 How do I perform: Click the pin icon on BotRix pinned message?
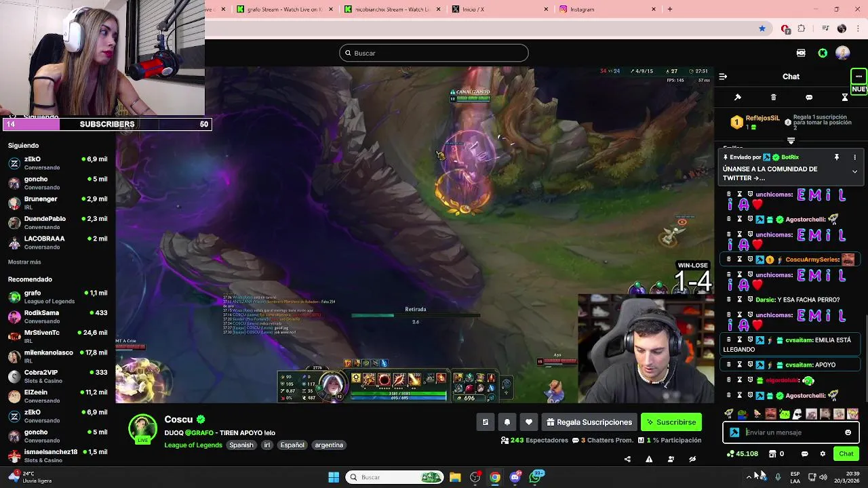coord(837,157)
